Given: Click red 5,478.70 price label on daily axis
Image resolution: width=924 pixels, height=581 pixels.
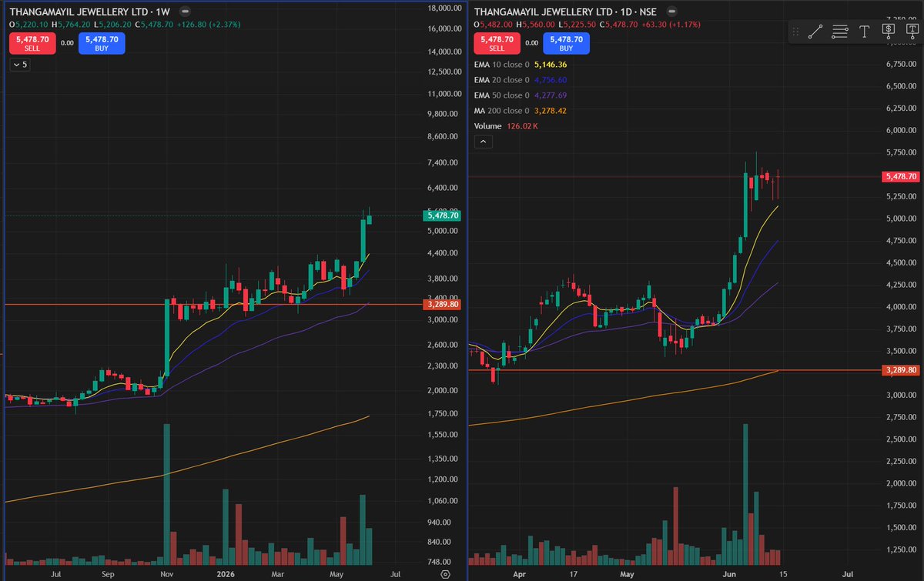Looking at the screenshot, I should (902, 177).
